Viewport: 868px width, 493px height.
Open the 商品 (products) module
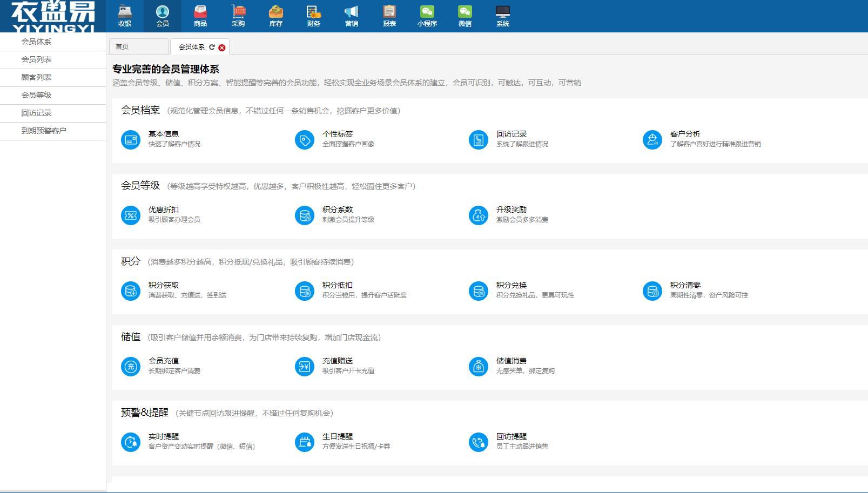(200, 15)
